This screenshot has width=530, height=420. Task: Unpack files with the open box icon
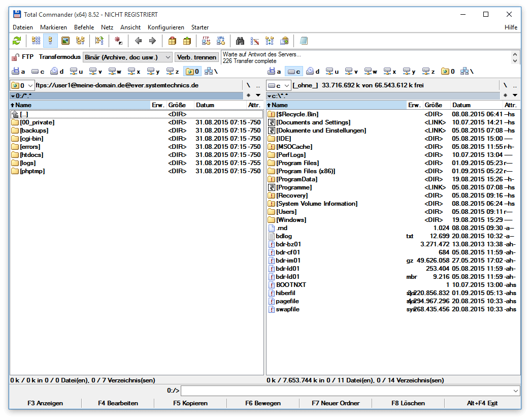[187, 41]
